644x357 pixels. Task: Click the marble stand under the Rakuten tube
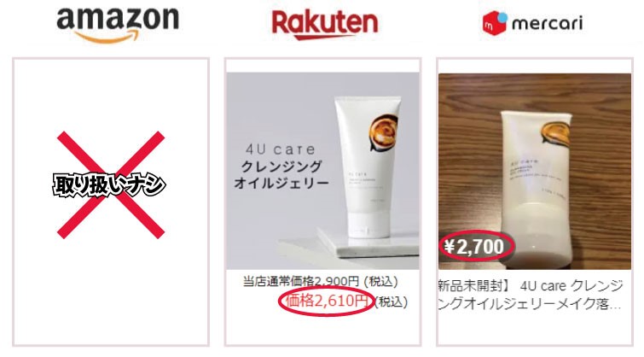coord(368,243)
